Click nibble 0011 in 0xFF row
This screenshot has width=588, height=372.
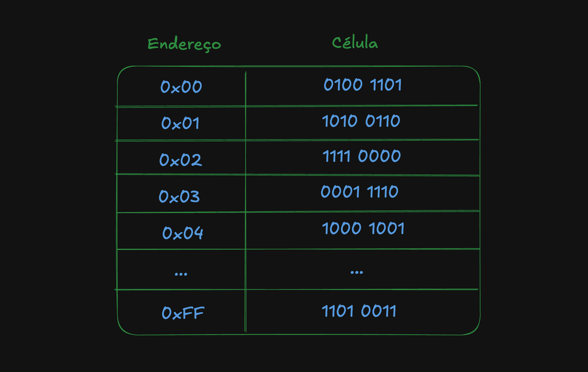(x=379, y=311)
